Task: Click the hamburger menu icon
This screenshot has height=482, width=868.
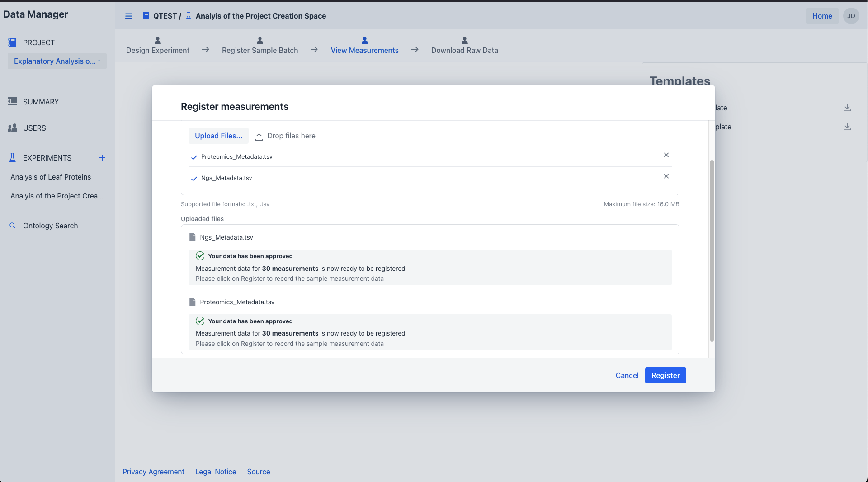Action: [129, 16]
